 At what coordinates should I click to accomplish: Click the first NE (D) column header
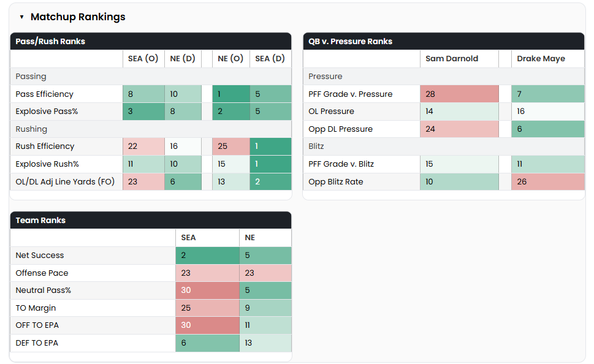183,59
